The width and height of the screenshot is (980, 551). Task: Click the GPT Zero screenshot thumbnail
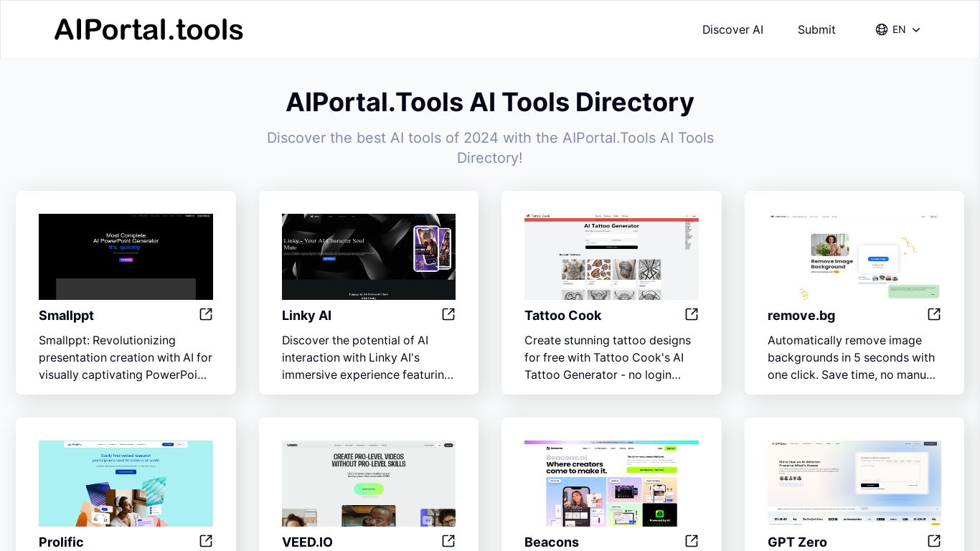[854, 484]
